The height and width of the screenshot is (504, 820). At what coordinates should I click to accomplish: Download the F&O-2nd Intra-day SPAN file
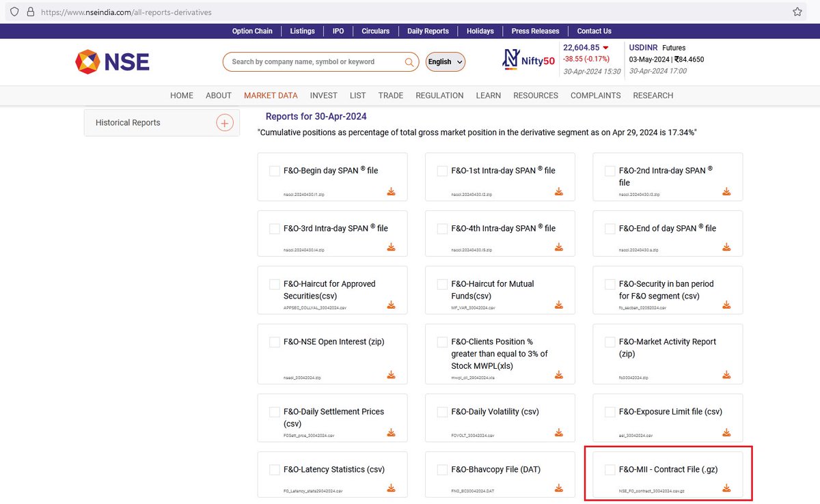pos(726,191)
